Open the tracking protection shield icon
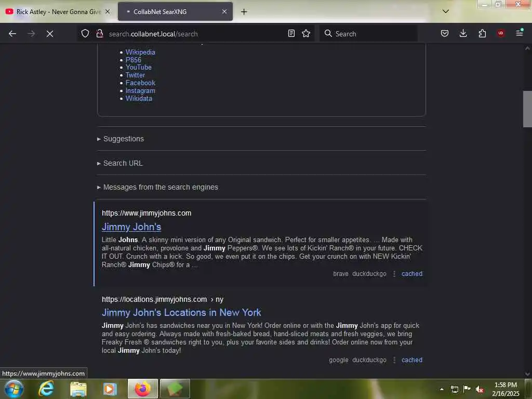This screenshot has height=399, width=532. click(x=85, y=33)
